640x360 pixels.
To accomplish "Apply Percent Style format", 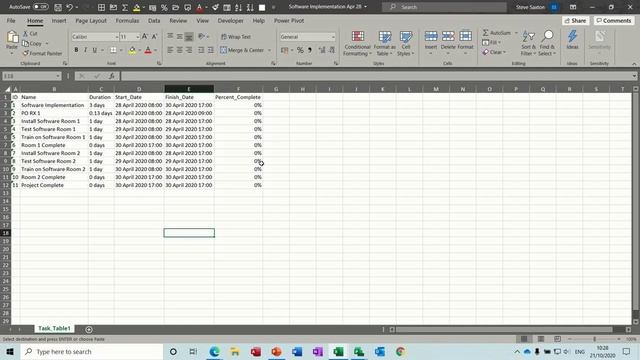I will [300, 50].
